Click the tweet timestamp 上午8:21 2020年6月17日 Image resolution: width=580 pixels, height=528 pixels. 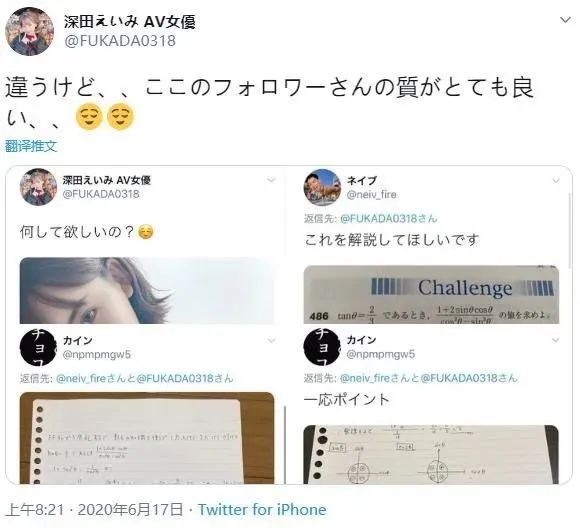pyautogui.click(x=95, y=509)
